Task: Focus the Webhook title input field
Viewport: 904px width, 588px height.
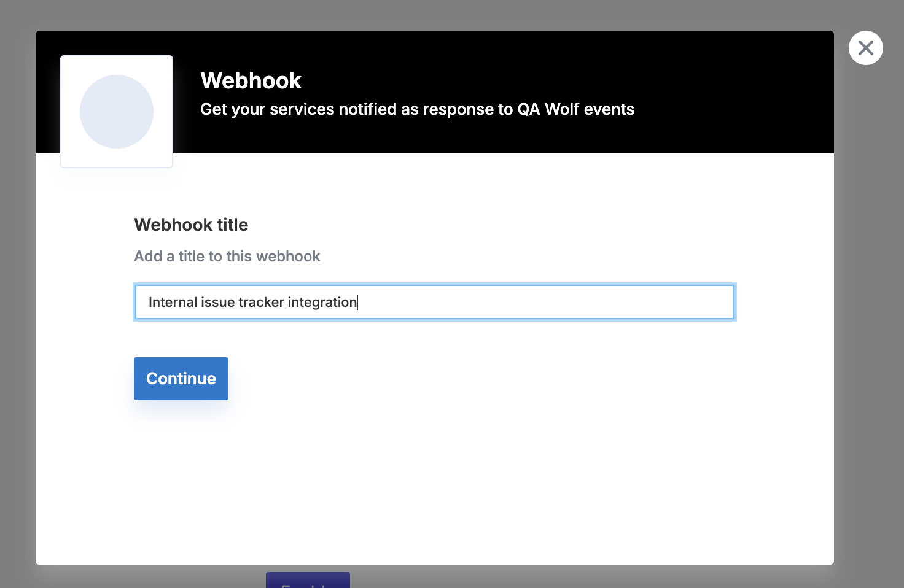Action: pos(435,302)
